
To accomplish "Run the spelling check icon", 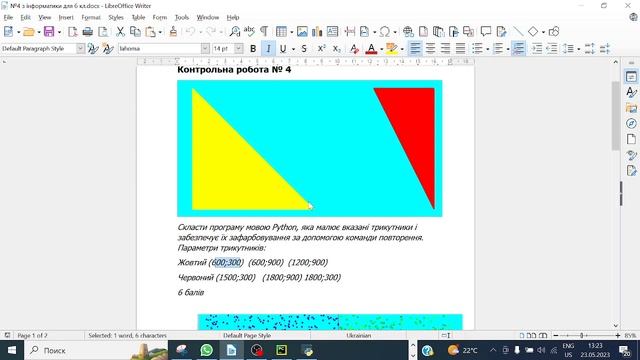I will click(249, 31).
